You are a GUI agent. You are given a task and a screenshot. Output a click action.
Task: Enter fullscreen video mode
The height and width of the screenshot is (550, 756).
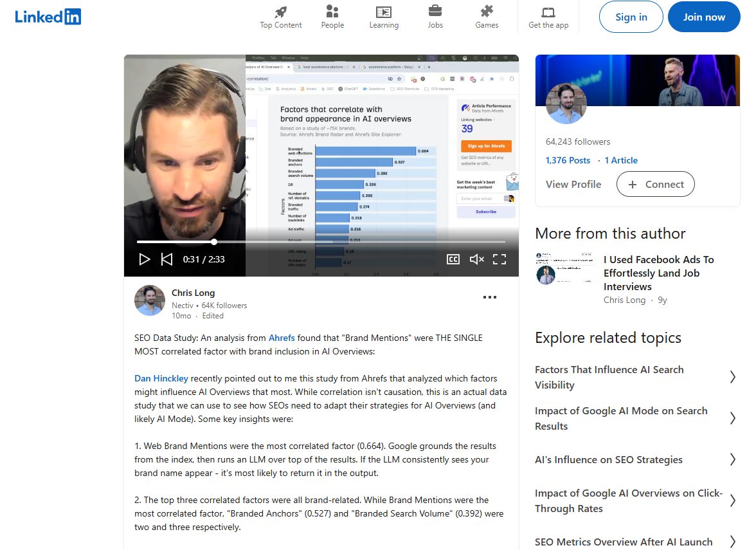point(500,259)
